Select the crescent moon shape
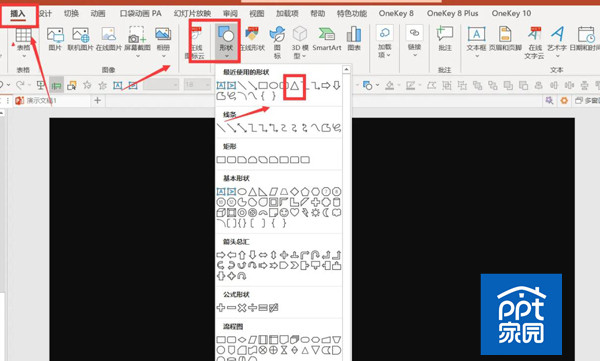 point(326,212)
